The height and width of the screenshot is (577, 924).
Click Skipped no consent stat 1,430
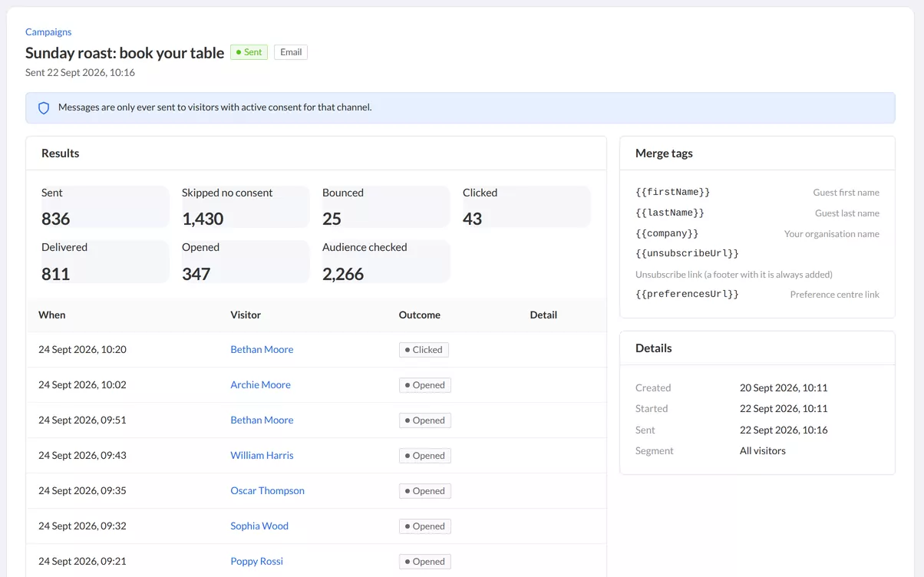tap(245, 206)
